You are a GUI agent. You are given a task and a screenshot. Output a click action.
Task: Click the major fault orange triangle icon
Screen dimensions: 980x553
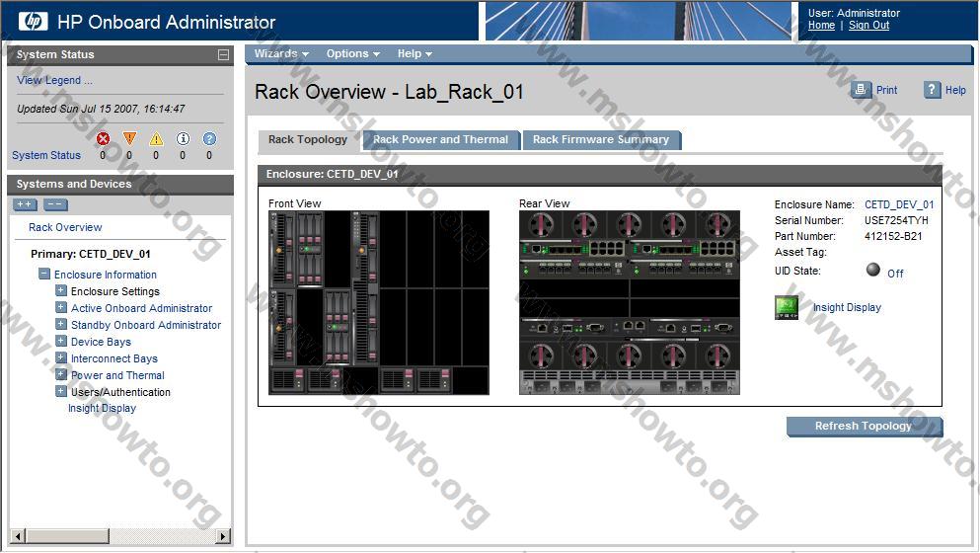click(129, 139)
